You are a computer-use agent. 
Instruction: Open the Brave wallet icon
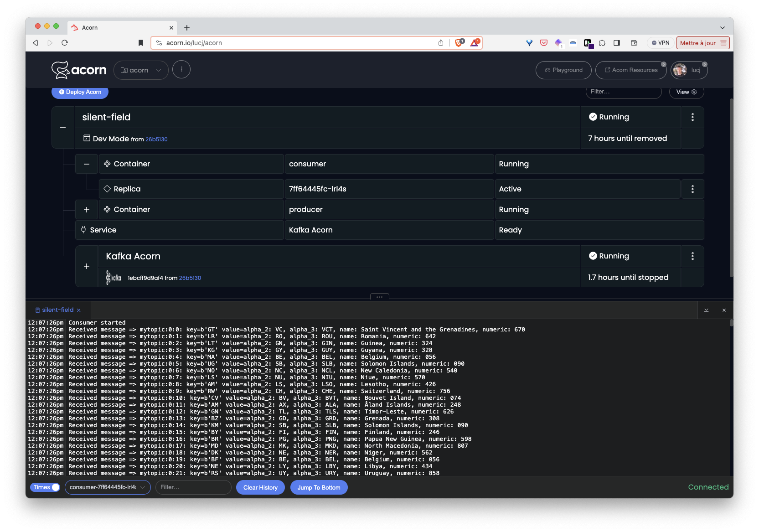click(634, 43)
